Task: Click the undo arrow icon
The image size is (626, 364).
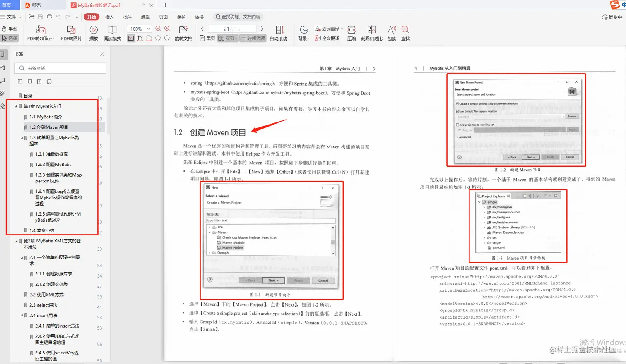Action: point(58,17)
